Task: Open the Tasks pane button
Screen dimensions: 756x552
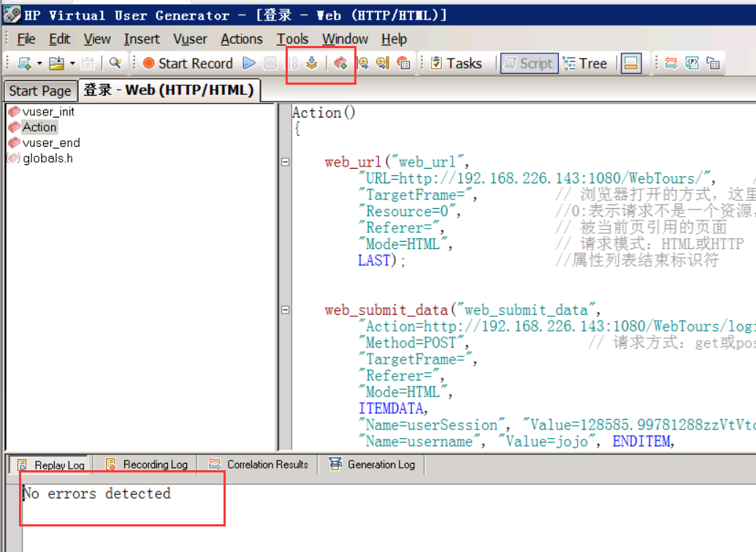Action: (x=456, y=64)
